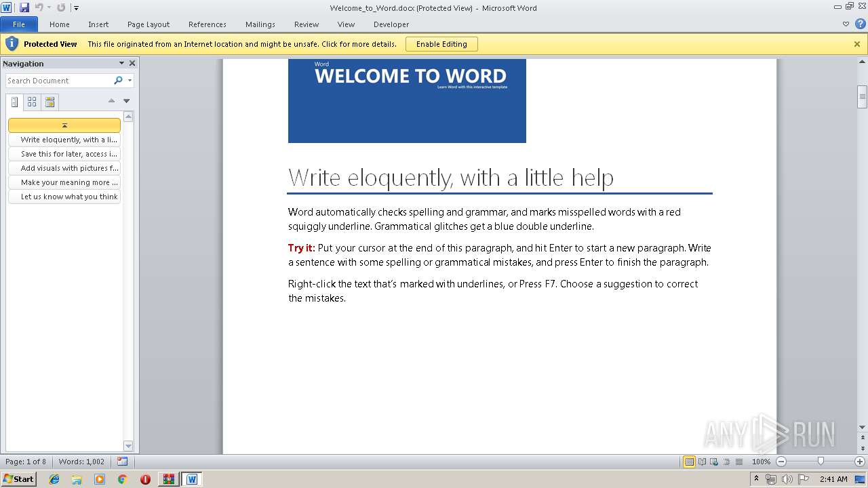Click the Zoom In plus button
The width and height of the screenshot is (868, 488).
click(860, 462)
